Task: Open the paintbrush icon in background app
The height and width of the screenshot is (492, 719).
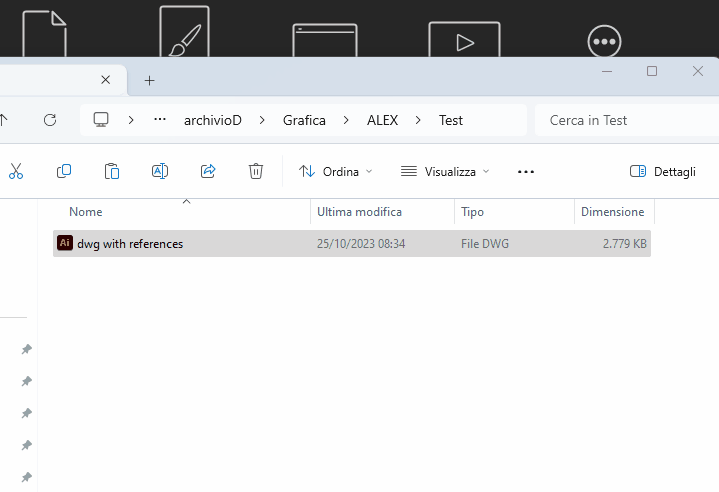Action: (184, 31)
